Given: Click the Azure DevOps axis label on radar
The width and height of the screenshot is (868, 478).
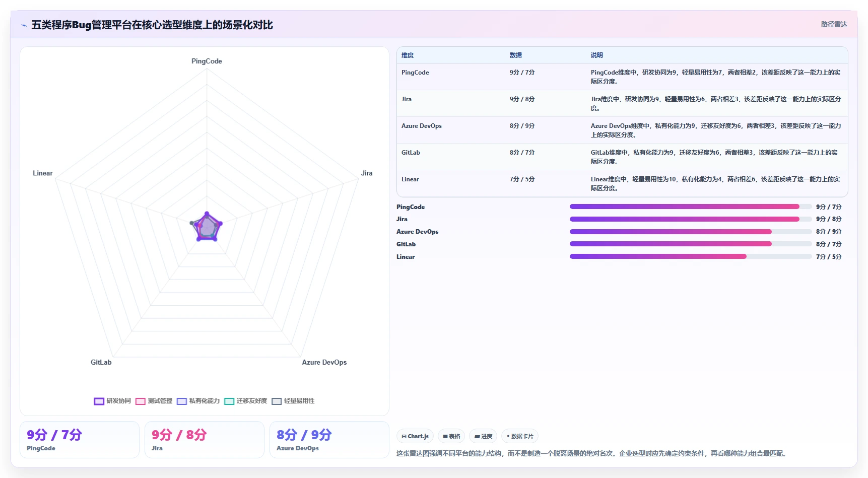Looking at the screenshot, I should click(x=324, y=363).
